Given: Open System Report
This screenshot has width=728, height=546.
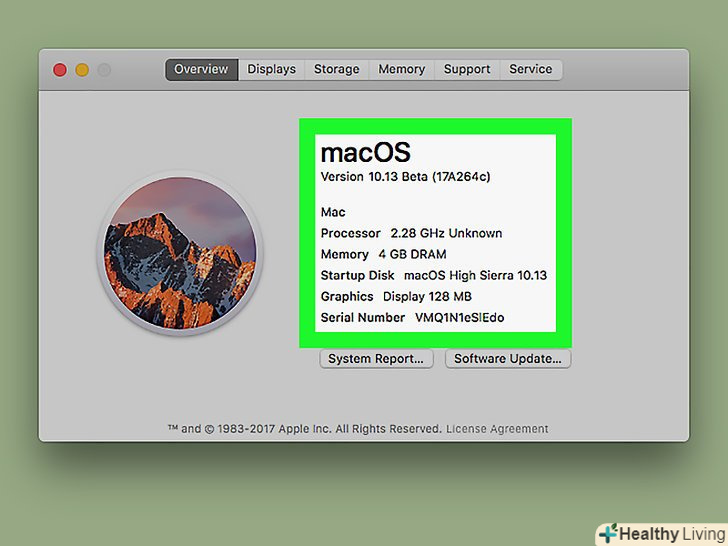Looking at the screenshot, I should (x=376, y=359).
